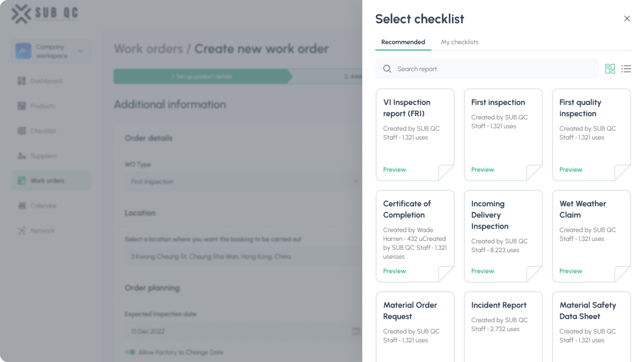Preview the Incoming Delivery Inspection checklist
The width and height of the screenshot is (644, 362).
[x=483, y=271]
